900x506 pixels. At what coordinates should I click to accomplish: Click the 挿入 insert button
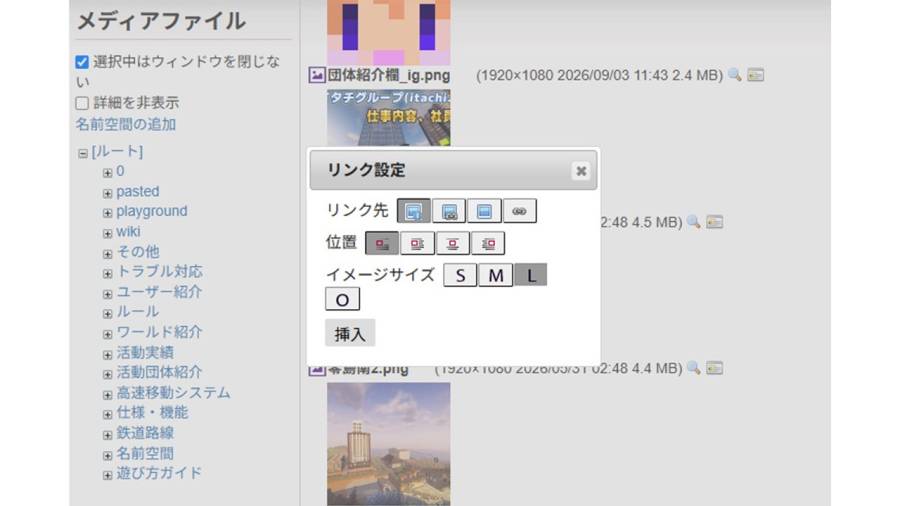pyautogui.click(x=350, y=333)
